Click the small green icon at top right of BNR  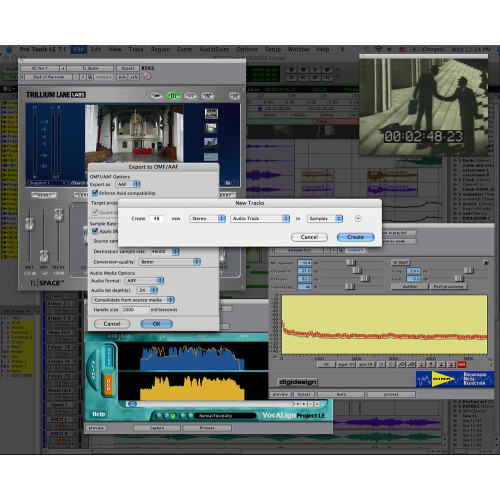(486, 263)
